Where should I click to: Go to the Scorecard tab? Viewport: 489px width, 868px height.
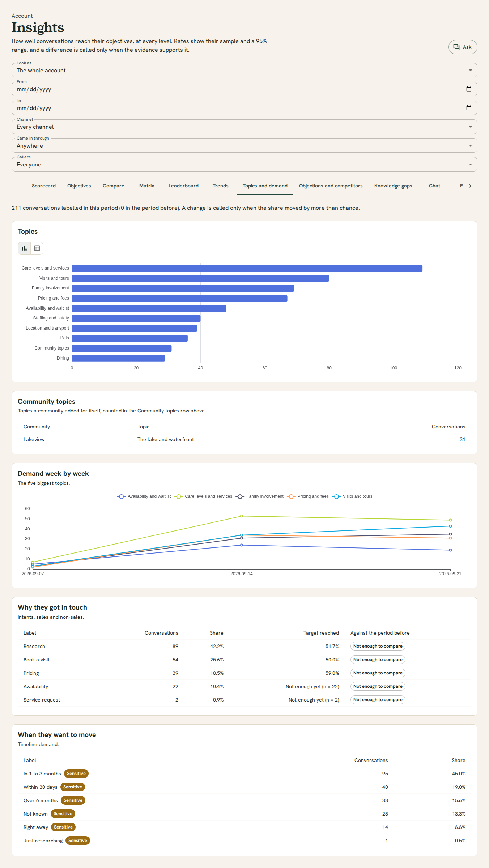pyautogui.click(x=44, y=186)
